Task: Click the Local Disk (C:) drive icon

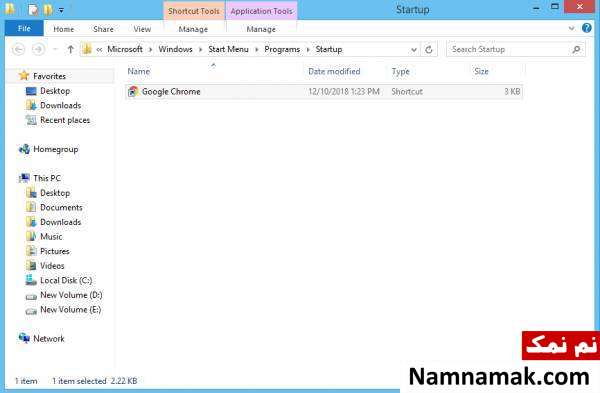Action: 31,280
